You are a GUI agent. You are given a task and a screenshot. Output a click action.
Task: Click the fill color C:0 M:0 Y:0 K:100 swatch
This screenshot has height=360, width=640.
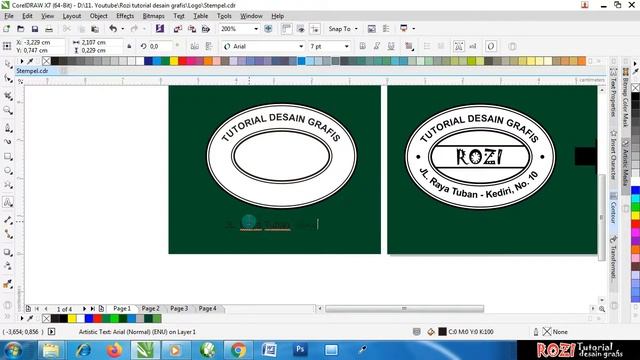point(442,332)
